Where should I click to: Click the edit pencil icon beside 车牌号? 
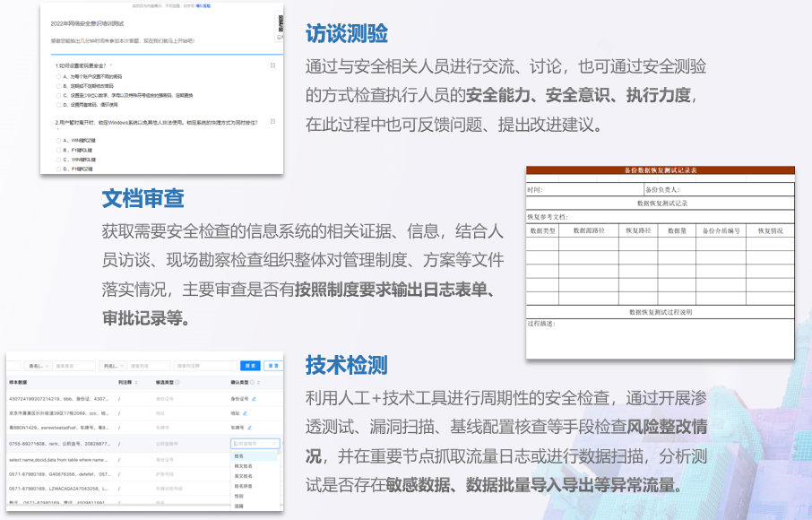click(x=250, y=426)
